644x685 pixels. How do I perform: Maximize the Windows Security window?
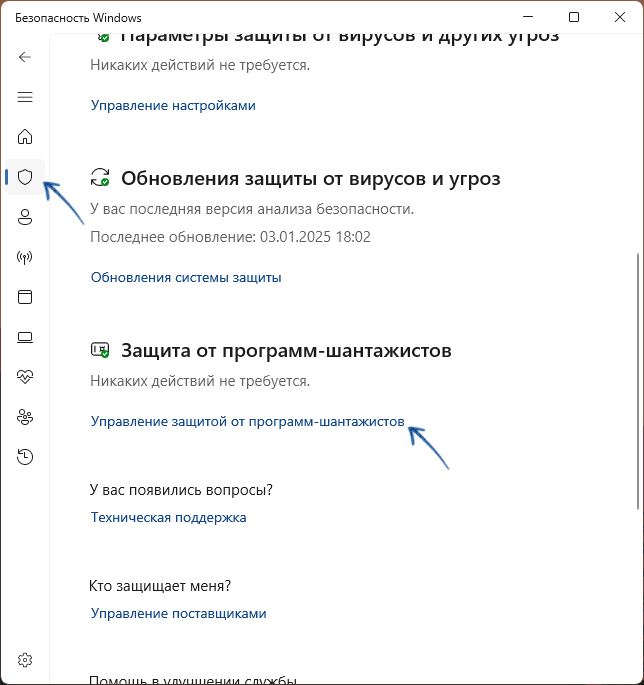tap(574, 17)
